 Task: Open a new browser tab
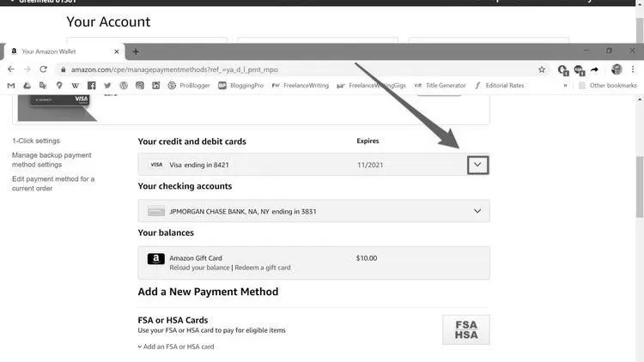click(x=136, y=51)
